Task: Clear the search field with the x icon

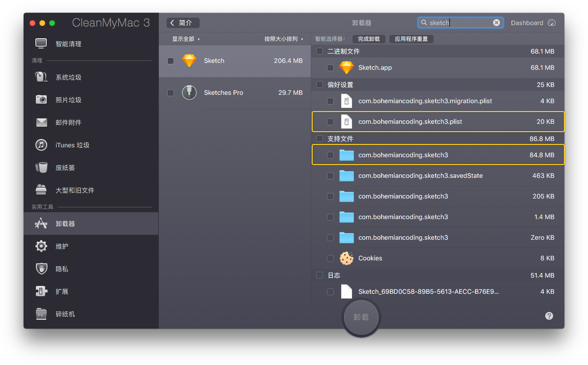Action: [496, 23]
